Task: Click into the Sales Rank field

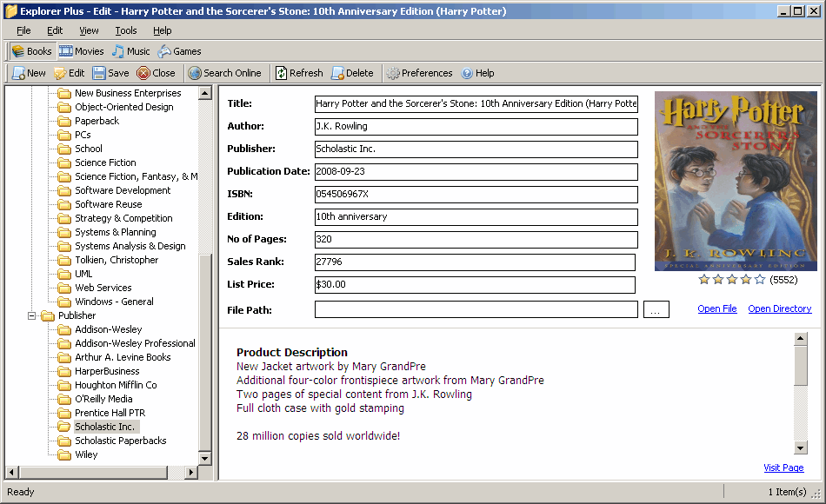Action: point(475,262)
